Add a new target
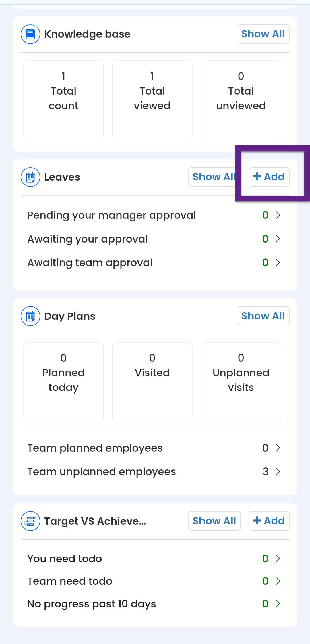Screen dimensions: 310x644 pyautogui.click(x=269, y=521)
